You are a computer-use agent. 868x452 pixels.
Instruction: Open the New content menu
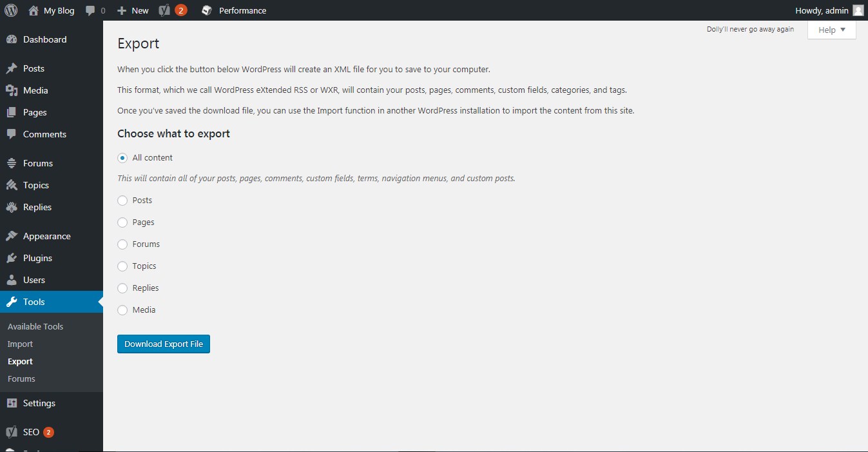[x=133, y=10]
